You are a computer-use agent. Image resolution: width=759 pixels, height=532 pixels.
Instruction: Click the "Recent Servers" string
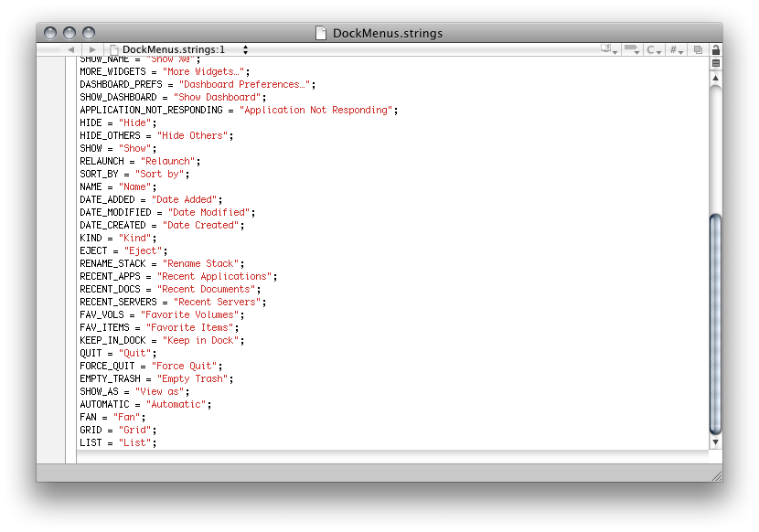click(x=217, y=302)
